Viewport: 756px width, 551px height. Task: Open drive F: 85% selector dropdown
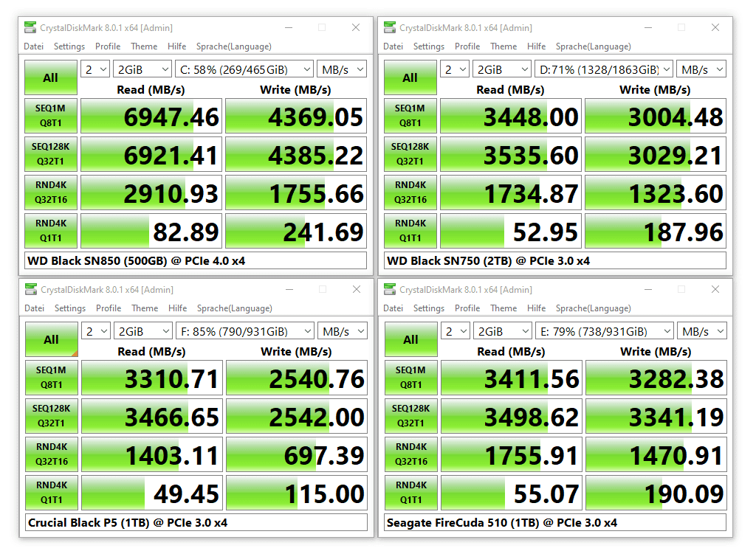coord(245,331)
